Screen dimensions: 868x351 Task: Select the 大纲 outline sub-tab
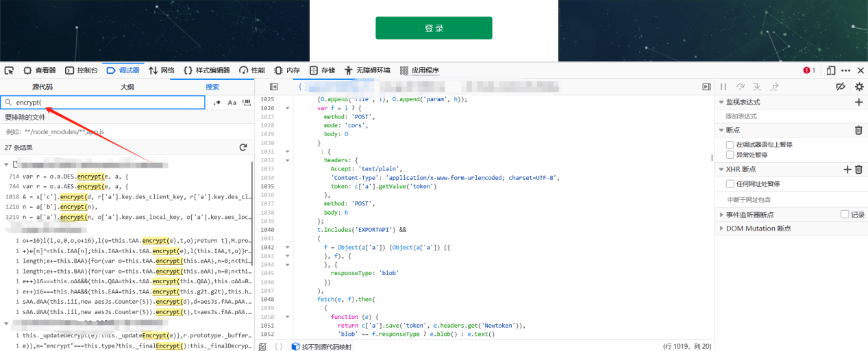[127, 87]
